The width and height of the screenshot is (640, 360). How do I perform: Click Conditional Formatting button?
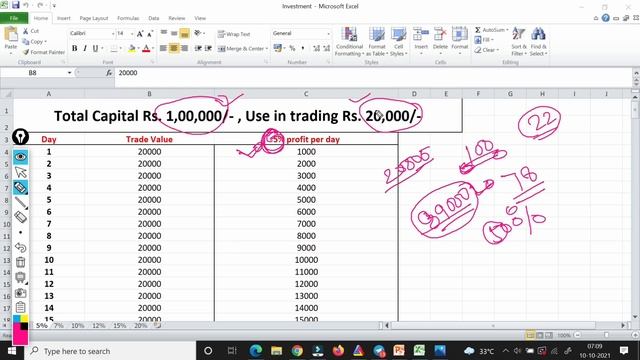(349, 41)
